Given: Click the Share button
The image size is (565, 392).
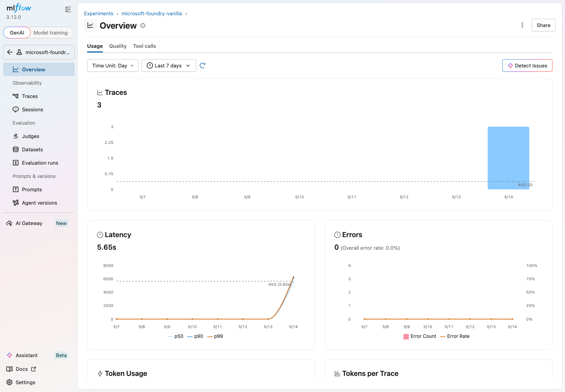Looking at the screenshot, I should 543,25.
